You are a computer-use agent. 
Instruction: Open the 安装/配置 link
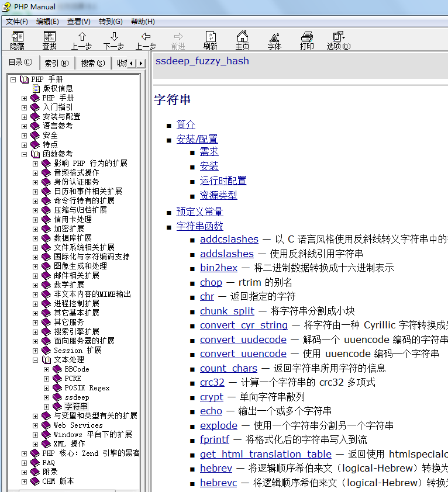click(197, 139)
